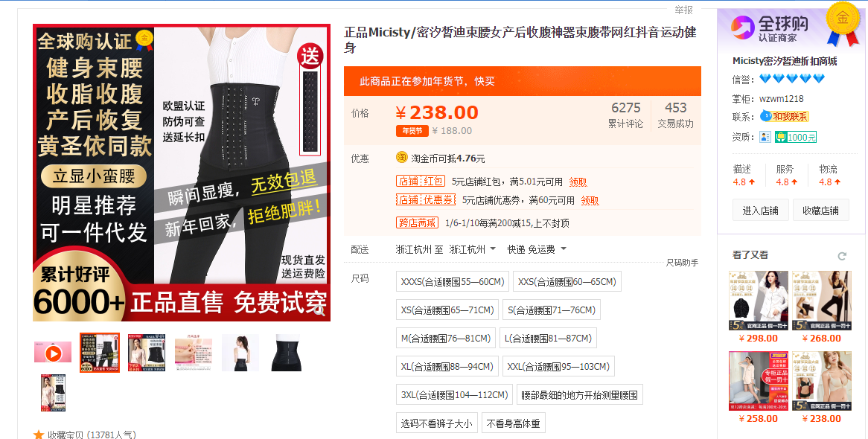Open the 尺码助手 size helper

pyautogui.click(x=682, y=263)
